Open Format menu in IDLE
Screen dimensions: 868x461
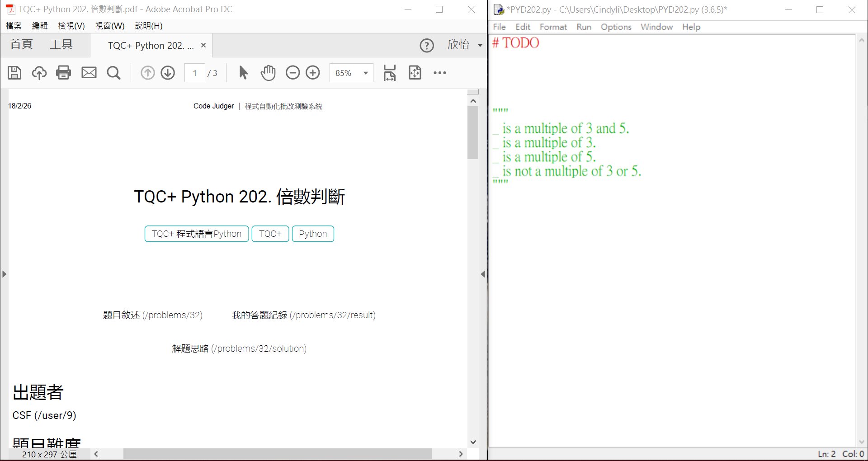[553, 27]
